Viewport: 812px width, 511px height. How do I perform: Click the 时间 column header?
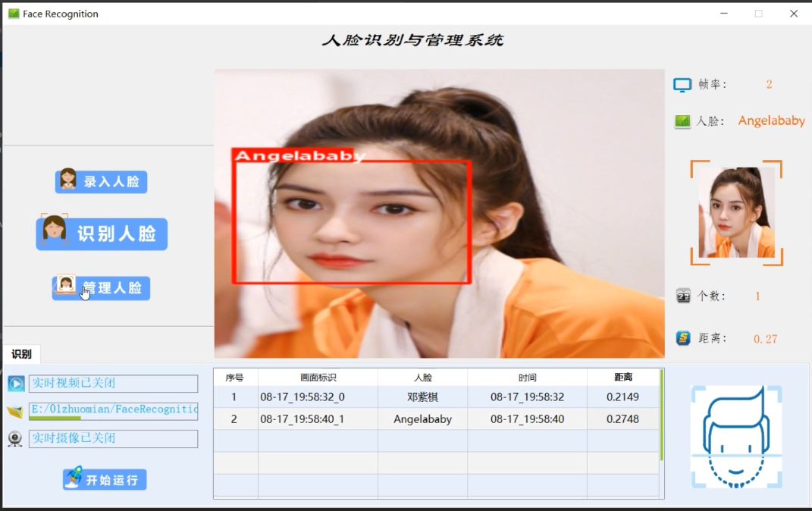pyautogui.click(x=527, y=378)
